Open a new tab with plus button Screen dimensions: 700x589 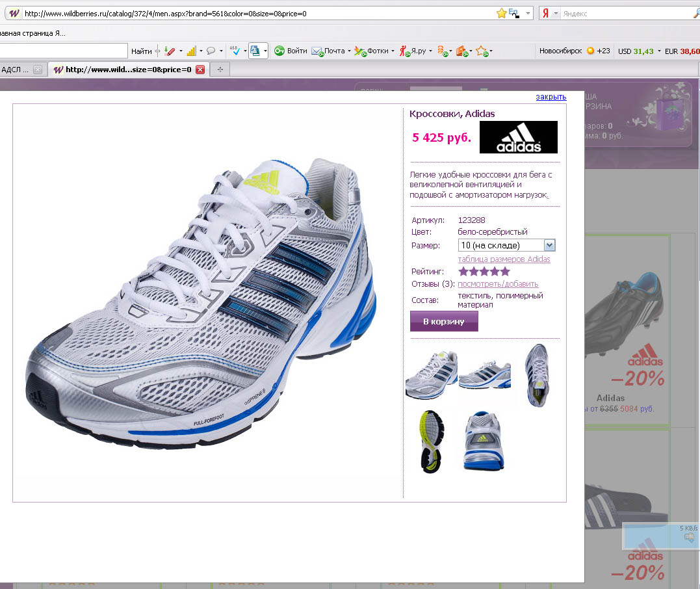click(x=220, y=69)
